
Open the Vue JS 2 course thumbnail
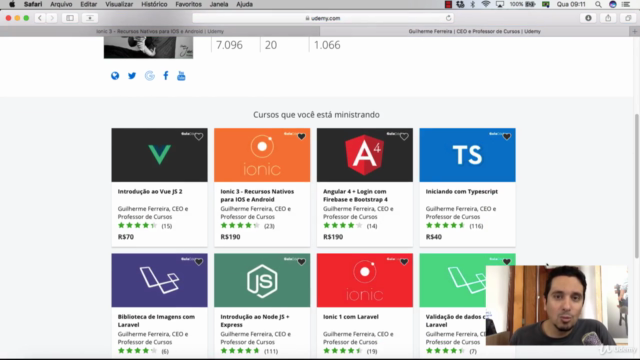[x=159, y=155]
